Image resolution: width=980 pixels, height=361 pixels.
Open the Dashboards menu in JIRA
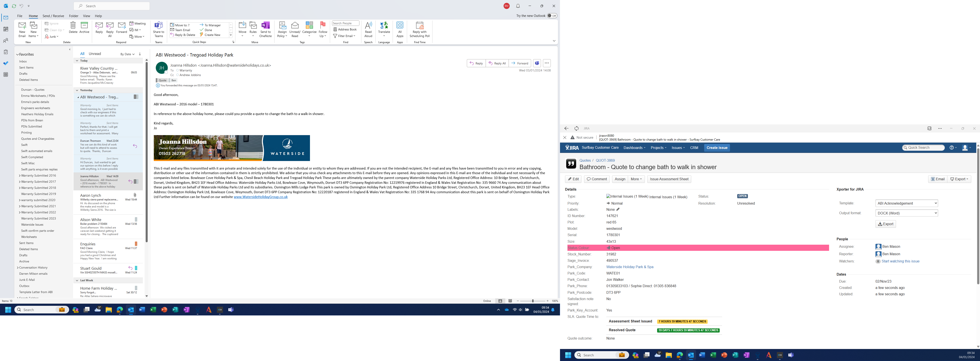[634, 148]
